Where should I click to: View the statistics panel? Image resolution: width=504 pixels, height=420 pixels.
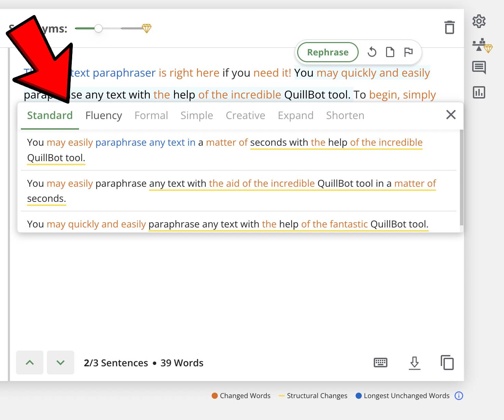point(479,92)
